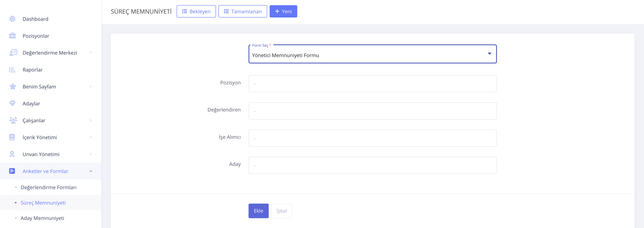Create new entry with Yeni button
Image resolution: width=644 pixels, height=228 pixels.
pos(283,12)
